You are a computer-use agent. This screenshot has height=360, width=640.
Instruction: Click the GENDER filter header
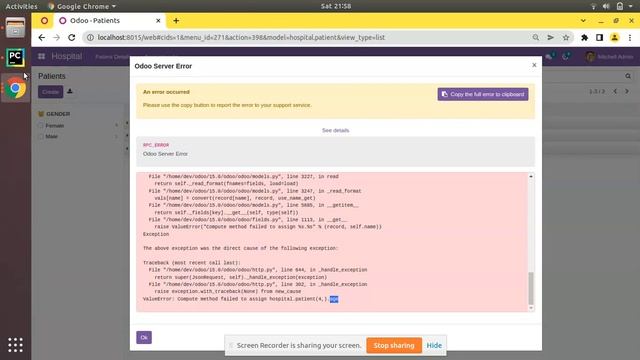coord(58,114)
